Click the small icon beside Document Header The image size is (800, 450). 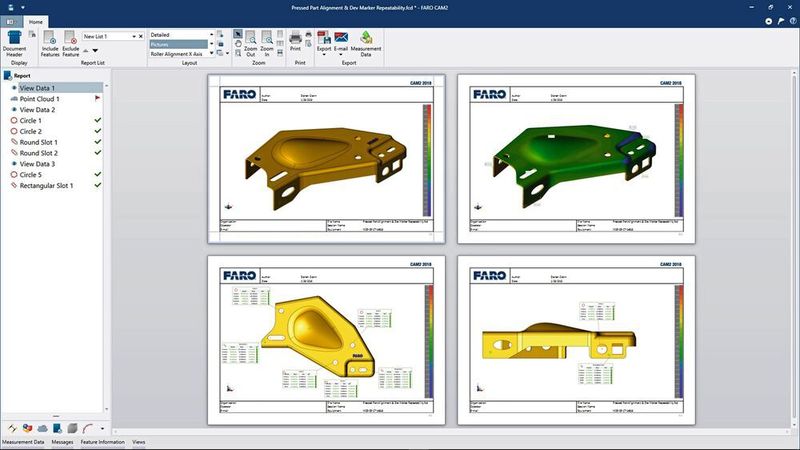point(32,34)
